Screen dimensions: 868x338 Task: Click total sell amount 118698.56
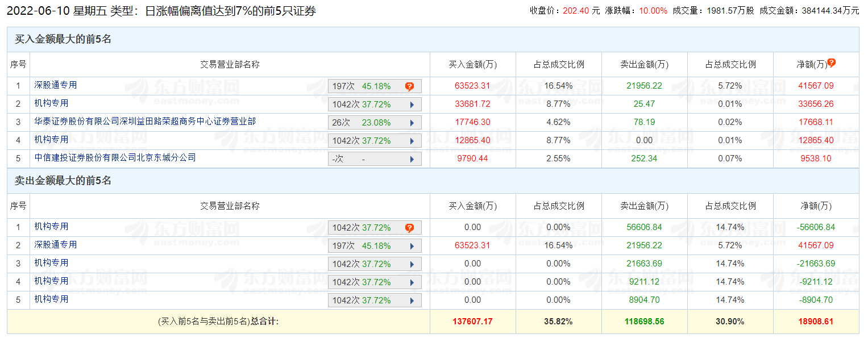[645, 322]
